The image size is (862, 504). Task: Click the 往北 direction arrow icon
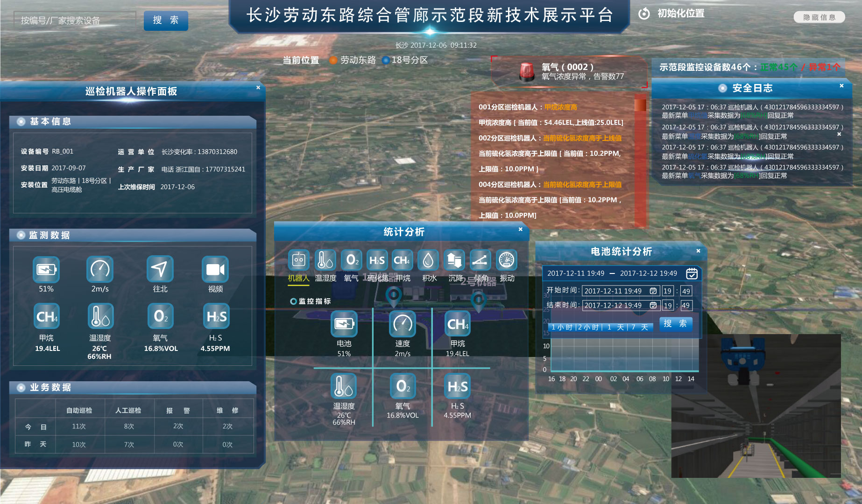[x=160, y=269]
